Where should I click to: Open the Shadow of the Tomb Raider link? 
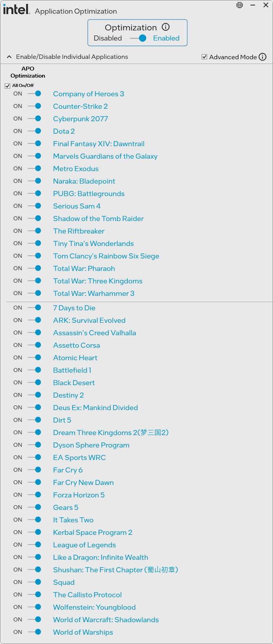click(98, 219)
